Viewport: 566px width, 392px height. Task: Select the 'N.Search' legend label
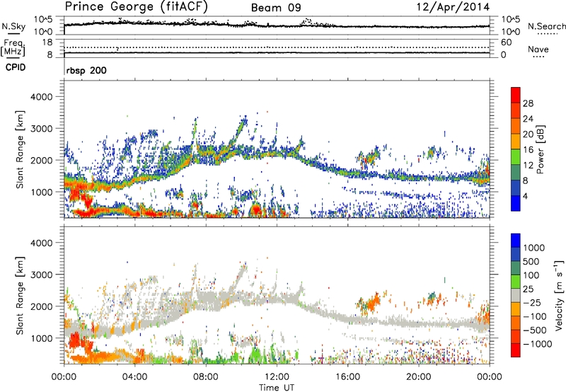coord(547,26)
